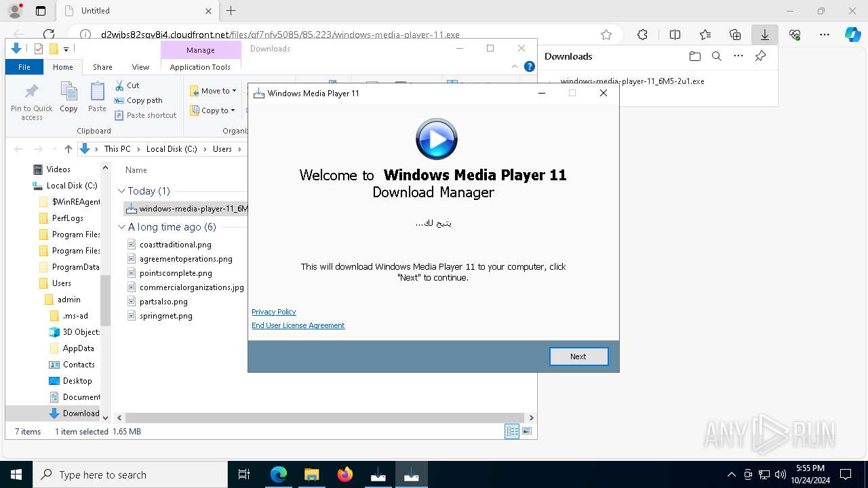Click Copy path in the ribbon
Image resolution: width=868 pixels, height=488 pixels.
coord(139,100)
